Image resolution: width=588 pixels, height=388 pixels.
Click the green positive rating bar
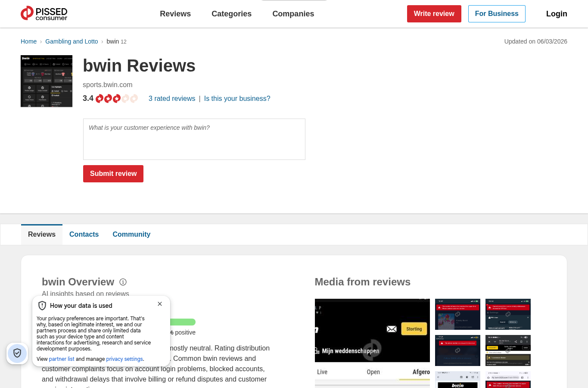(183, 322)
